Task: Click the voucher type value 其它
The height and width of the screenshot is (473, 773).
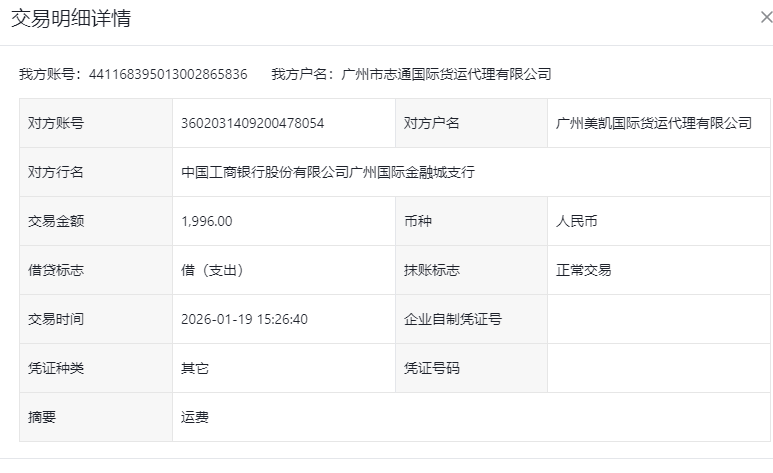Action: click(x=195, y=368)
